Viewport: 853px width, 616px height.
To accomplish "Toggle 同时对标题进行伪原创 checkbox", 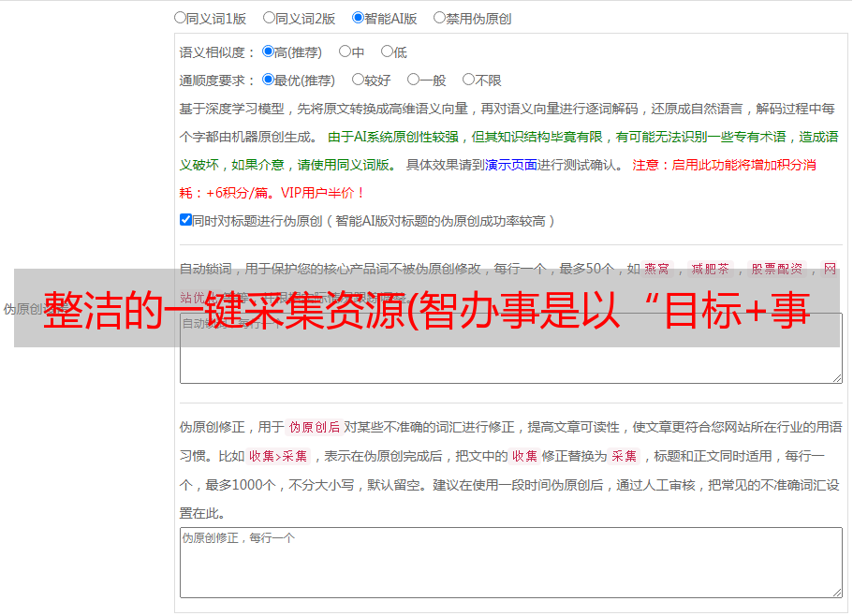I will coord(185,220).
